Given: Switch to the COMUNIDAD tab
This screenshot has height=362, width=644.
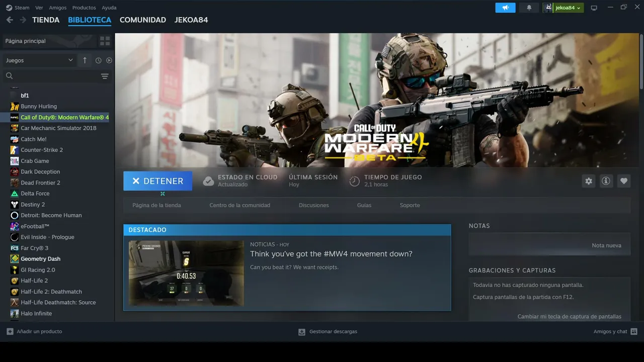Looking at the screenshot, I should point(143,20).
